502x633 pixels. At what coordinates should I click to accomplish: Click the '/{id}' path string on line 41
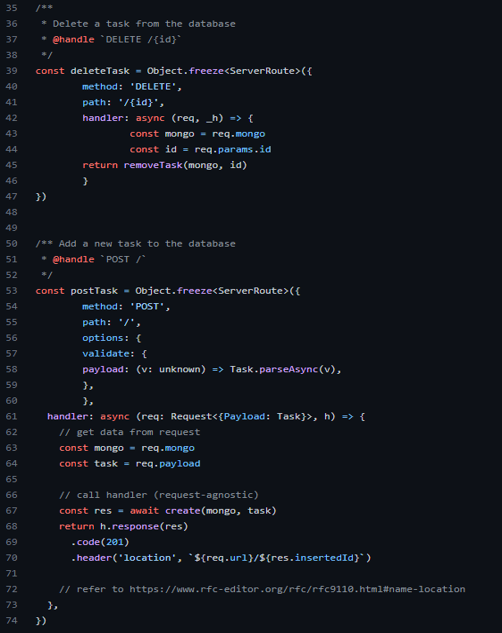tap(138, 102)
